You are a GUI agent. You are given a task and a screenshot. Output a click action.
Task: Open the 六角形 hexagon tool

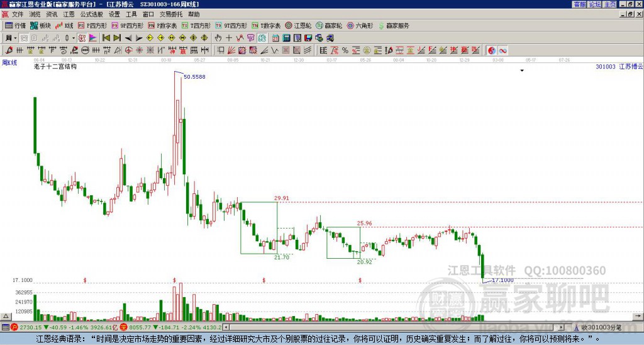[x=360, y=25]
